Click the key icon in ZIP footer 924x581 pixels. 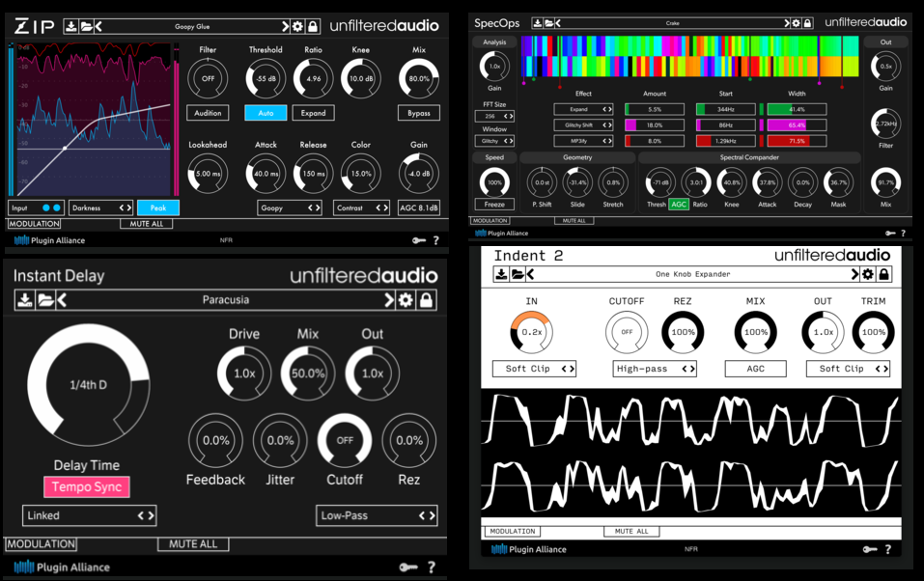[x=419, y=240]
